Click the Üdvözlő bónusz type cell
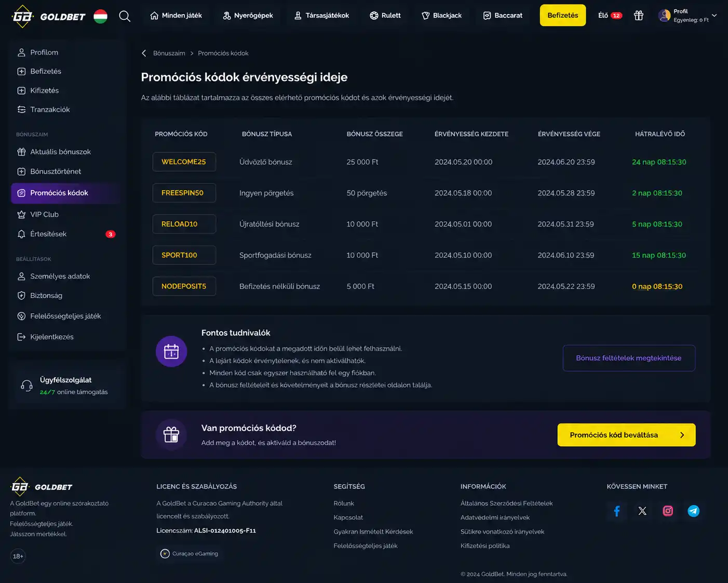728x583 pixels. pos(266,162)
